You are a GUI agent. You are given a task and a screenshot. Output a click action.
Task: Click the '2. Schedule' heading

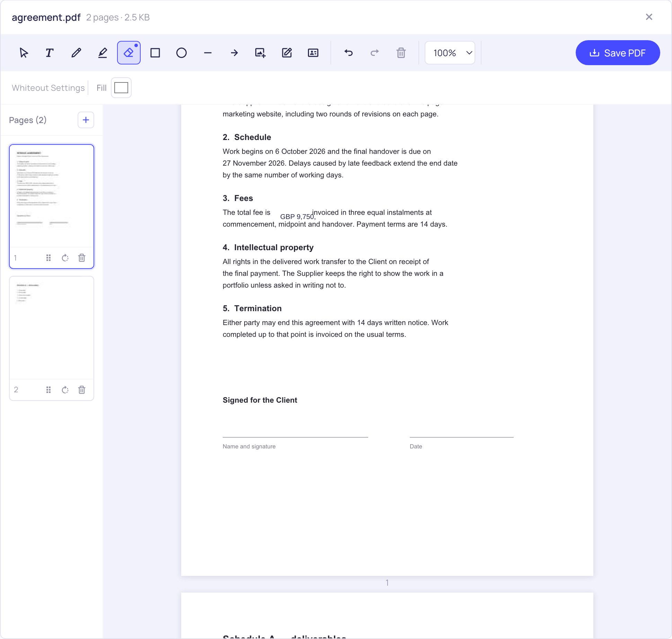coord(247,137)
